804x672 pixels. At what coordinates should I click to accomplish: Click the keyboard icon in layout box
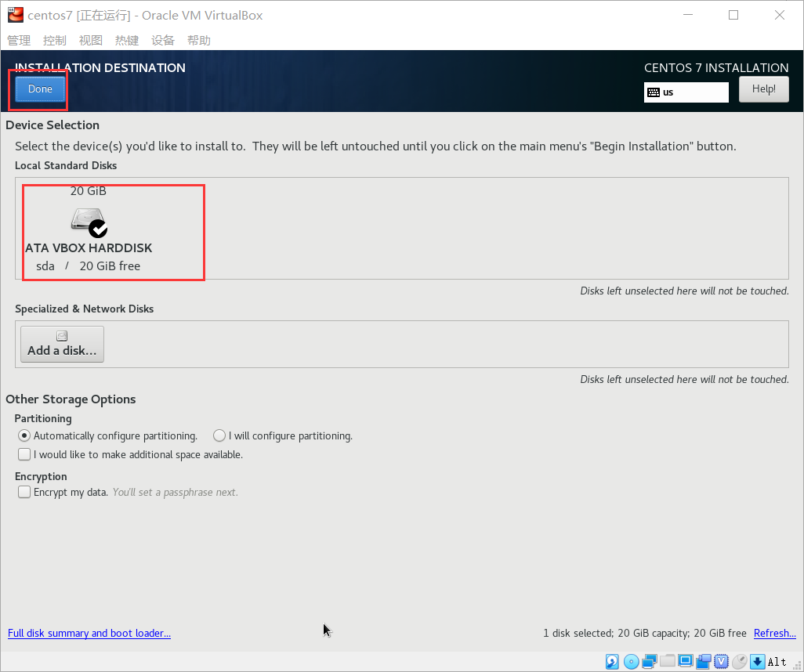[x=654, y=92]
